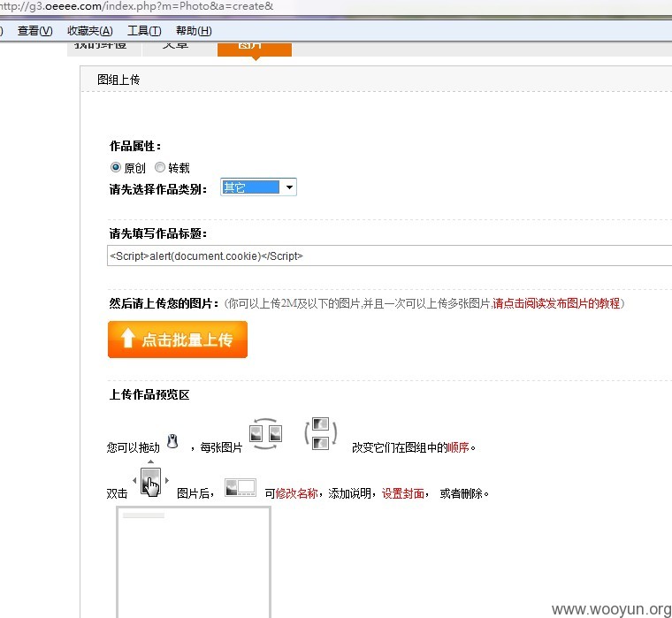672x618 pixels.
Task: Click the red 修改名称 text
Action: coord(296,493)
